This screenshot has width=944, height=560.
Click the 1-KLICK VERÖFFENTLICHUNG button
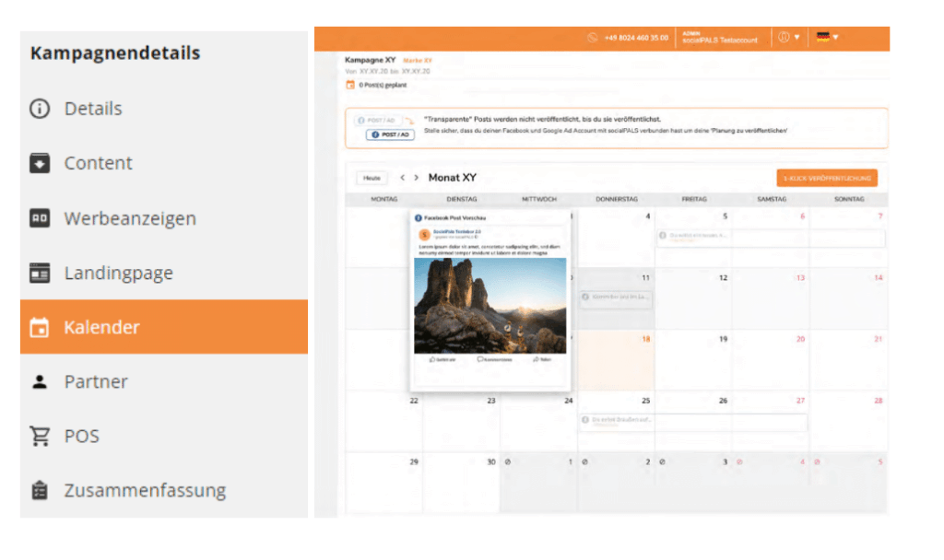point(827,177)
